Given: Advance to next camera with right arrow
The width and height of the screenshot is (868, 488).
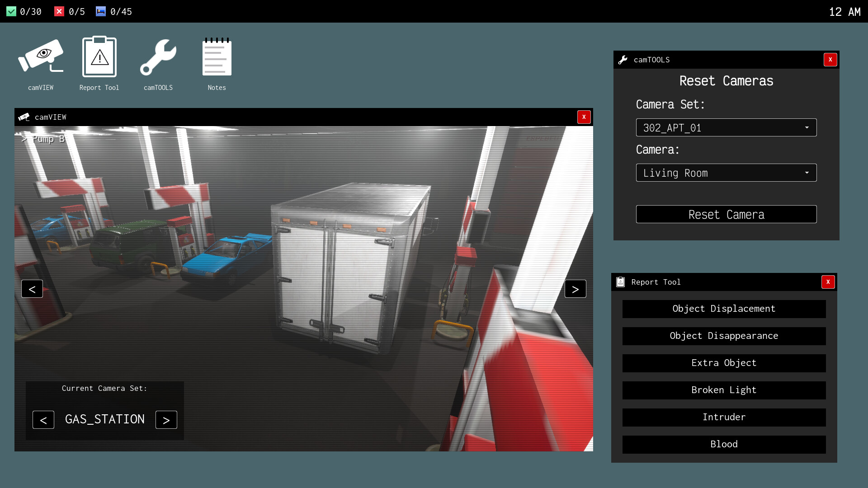Looking at the screenshot, I should [576, 289].
